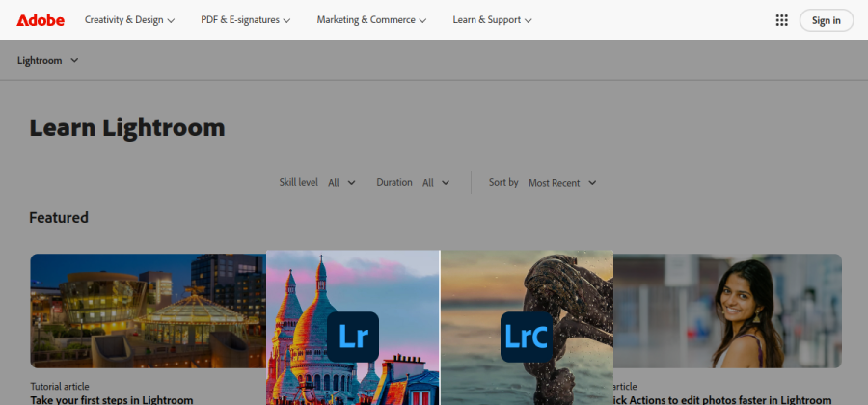Open Learn & Support menu

(x=492, y=20)
